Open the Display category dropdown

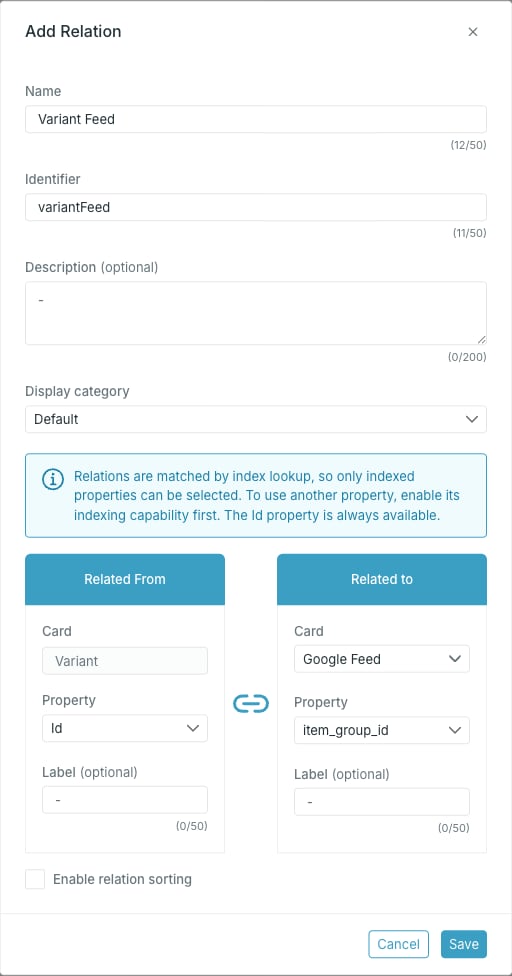(x=256, y=419)
